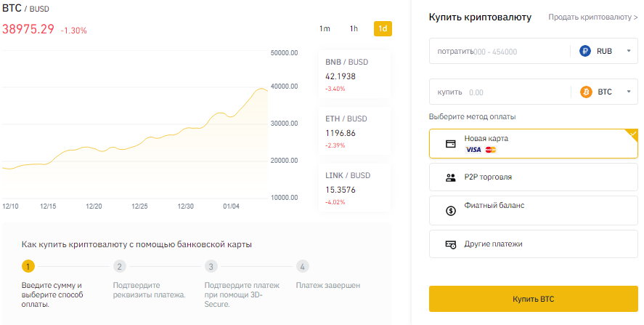Expand the BTC coin dropdown arrow
This screenshot has height=325, width=644.
coord(629,92)
